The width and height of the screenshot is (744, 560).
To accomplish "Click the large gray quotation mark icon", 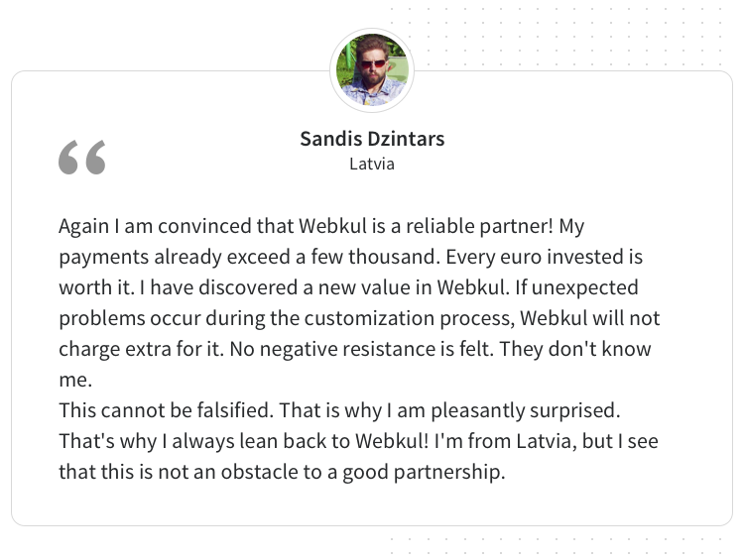I will [82, 158].
